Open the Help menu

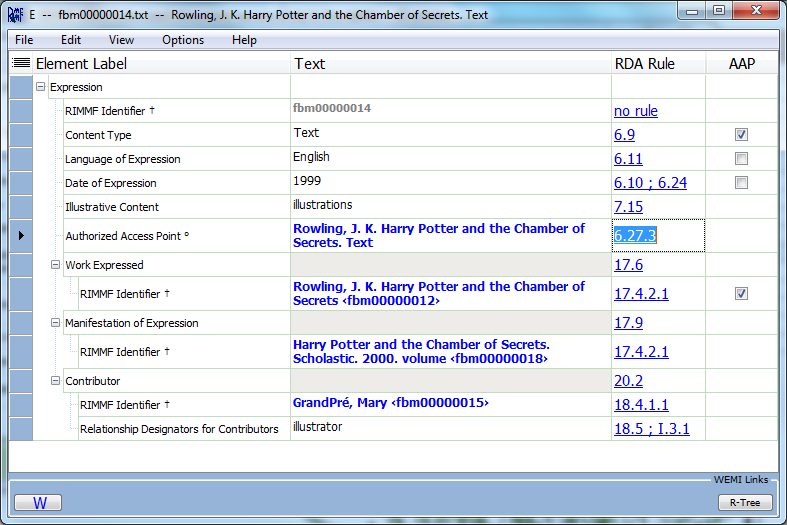tap(244, 40)
